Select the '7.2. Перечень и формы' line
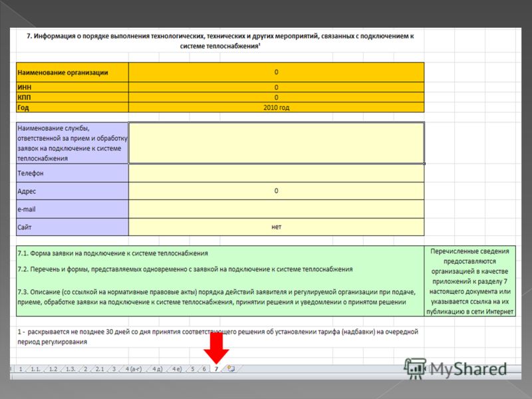Image resolution: width=532 pixels, height=399 pixels. 185,269
